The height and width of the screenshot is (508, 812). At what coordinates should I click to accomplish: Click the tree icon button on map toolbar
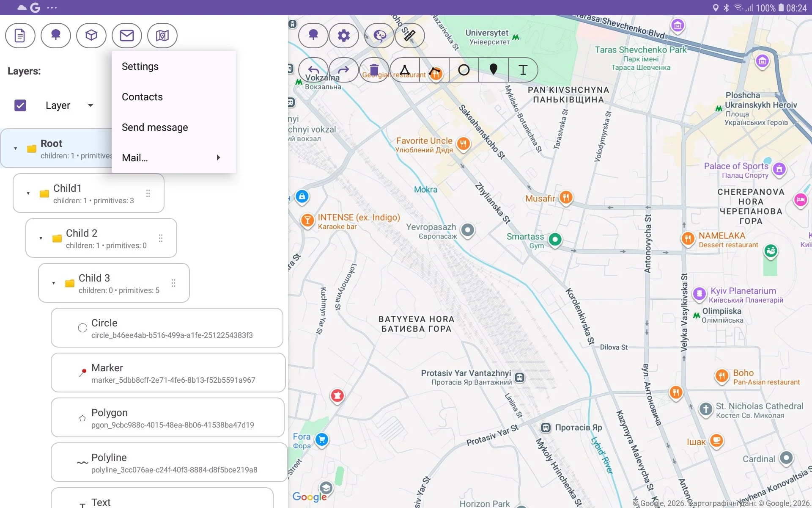pos(313,36)
